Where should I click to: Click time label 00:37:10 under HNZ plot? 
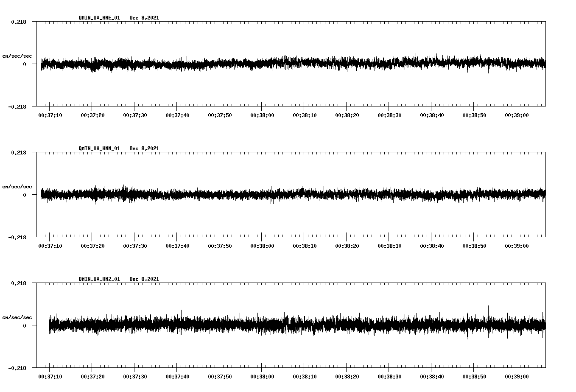point(50,377)
